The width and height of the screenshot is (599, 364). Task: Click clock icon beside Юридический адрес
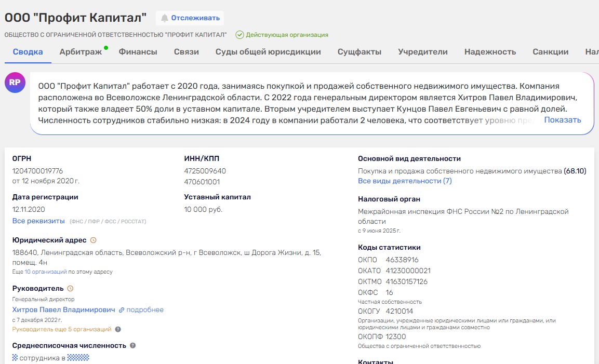[x=93, y=240]
